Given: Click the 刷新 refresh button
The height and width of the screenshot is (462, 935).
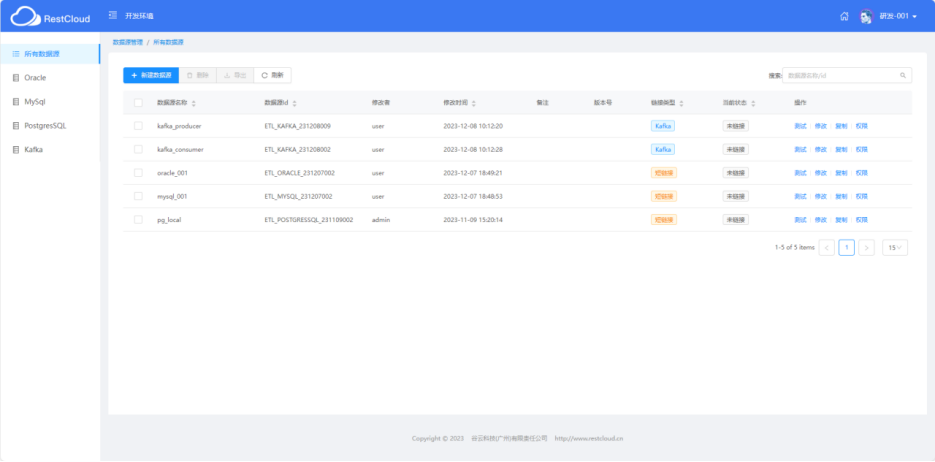Looking at the screenshot, I should coord(273,75).
